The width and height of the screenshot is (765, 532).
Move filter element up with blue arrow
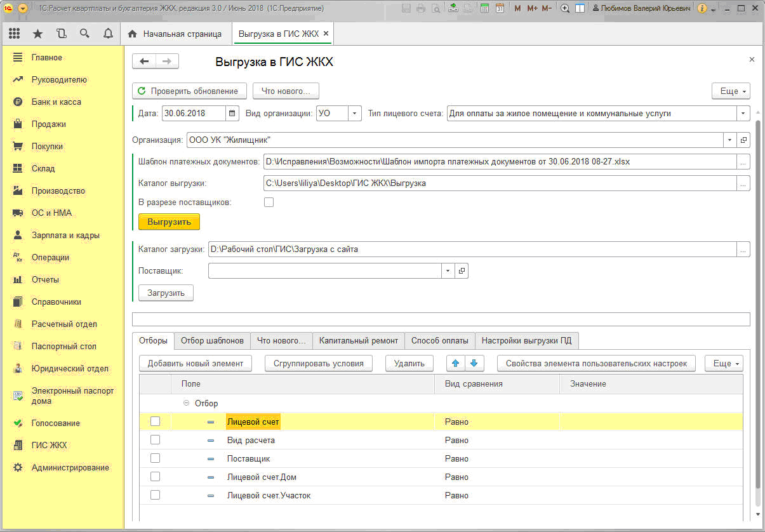pos(455,363)
